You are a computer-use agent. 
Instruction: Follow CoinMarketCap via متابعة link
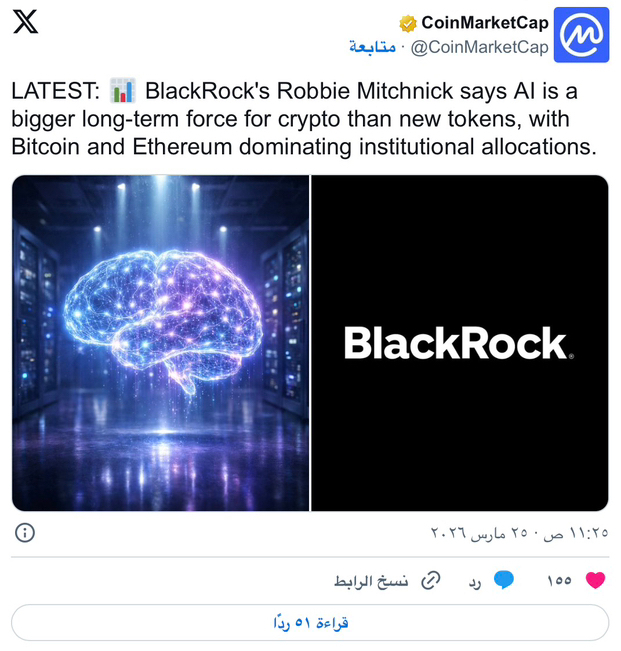372,47
